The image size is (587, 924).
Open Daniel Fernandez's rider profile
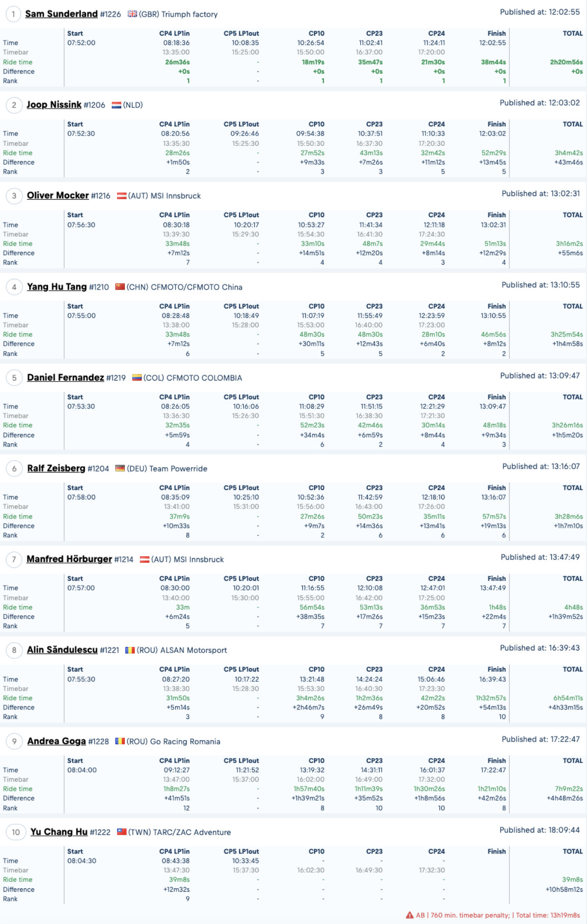(x=66, y=378)
